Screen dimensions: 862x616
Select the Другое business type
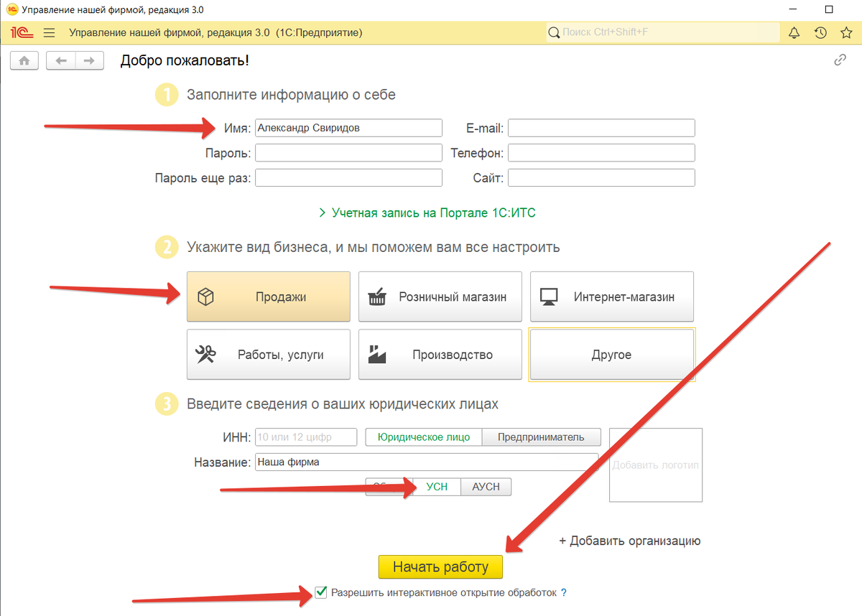612,355
